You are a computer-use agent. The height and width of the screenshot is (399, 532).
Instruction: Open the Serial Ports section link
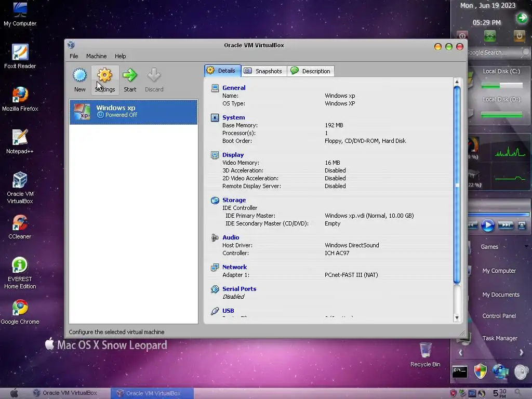(x=239, y=289)
